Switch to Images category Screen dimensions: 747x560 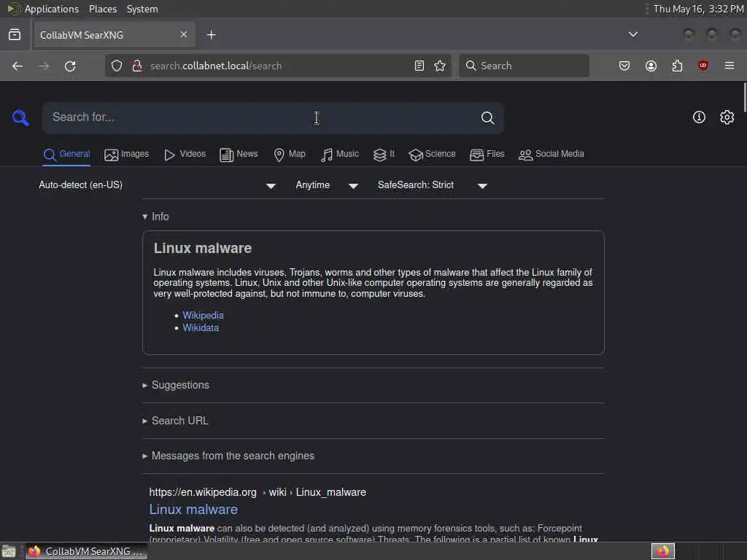click(126, 155)
